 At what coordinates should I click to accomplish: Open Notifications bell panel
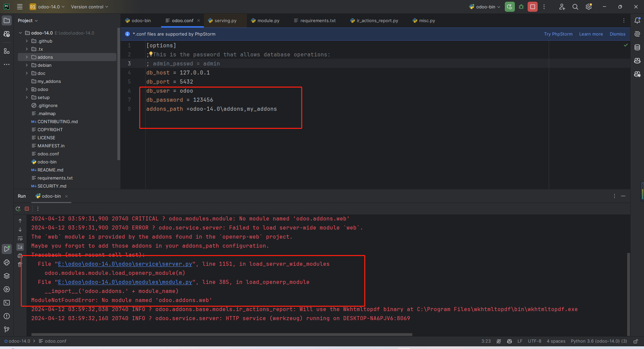click(x=637, y=20)
